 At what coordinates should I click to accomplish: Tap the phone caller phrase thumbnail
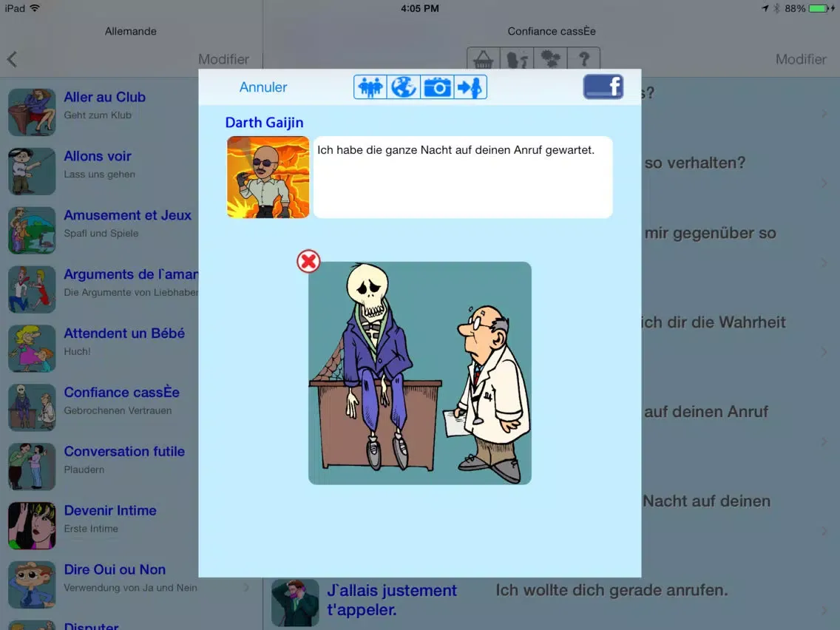[295, 603]
